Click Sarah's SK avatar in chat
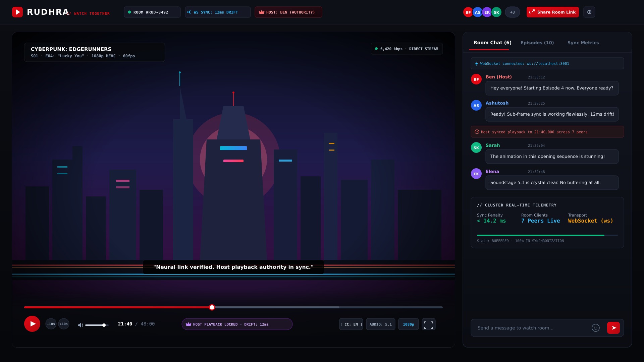 [476, 147]
